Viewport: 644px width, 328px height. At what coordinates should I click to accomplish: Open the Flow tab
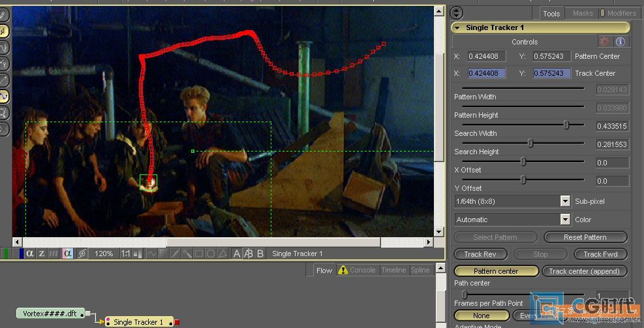coord(324,270)
